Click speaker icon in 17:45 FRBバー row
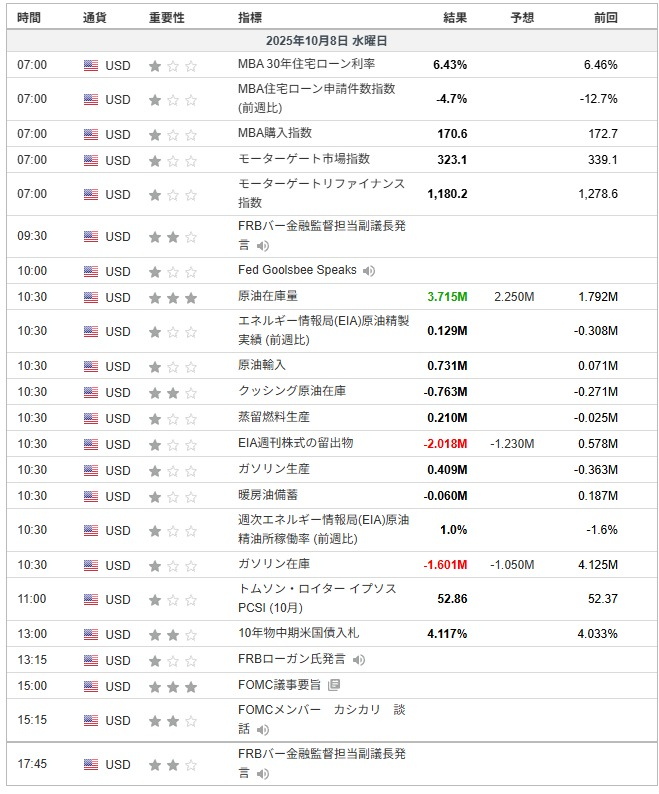The height and width of the screenshot is (794, 659). point(263,773)
